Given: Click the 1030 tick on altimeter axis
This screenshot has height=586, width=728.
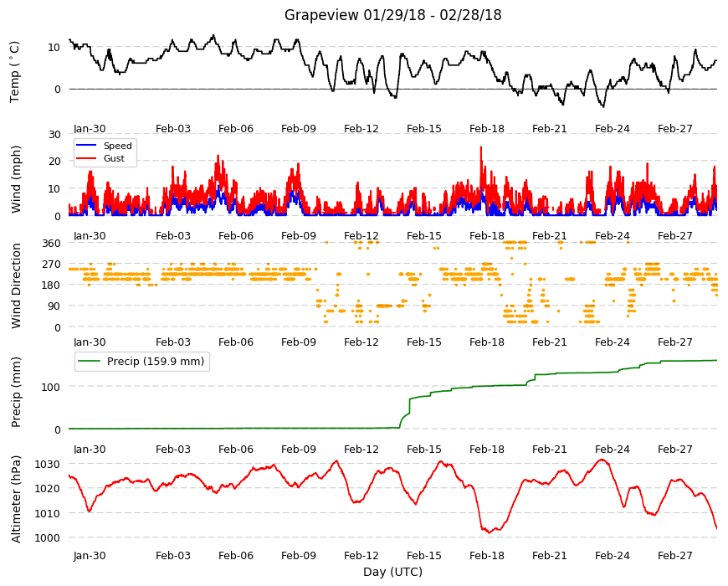Looking at the screenshot, I should pos(48,465).
